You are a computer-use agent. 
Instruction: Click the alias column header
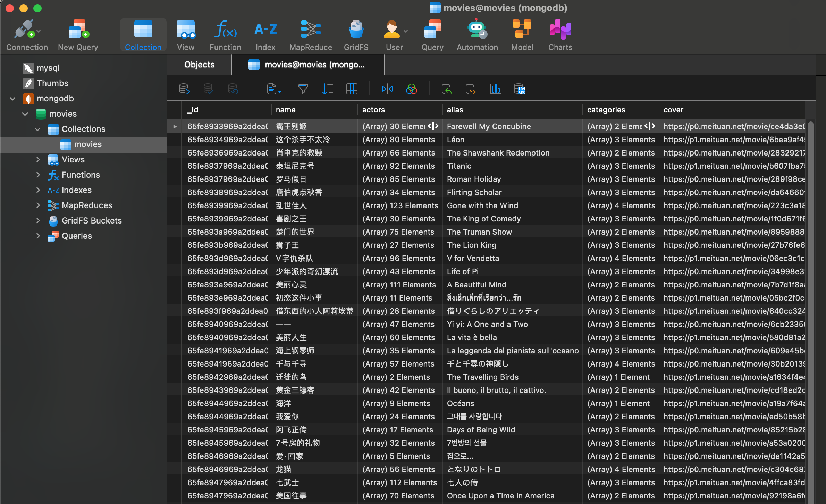(x=512, y=110)
